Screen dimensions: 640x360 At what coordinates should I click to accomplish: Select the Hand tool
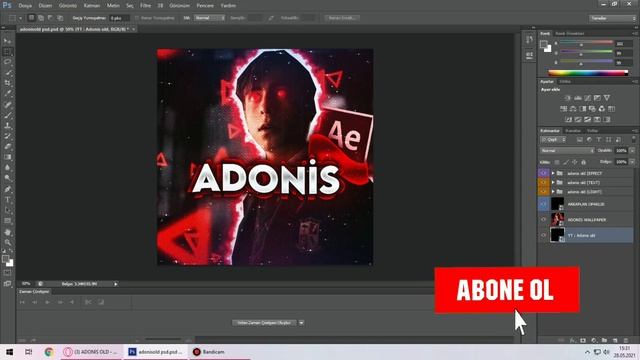pyautogui.click(x=7, y=232)
